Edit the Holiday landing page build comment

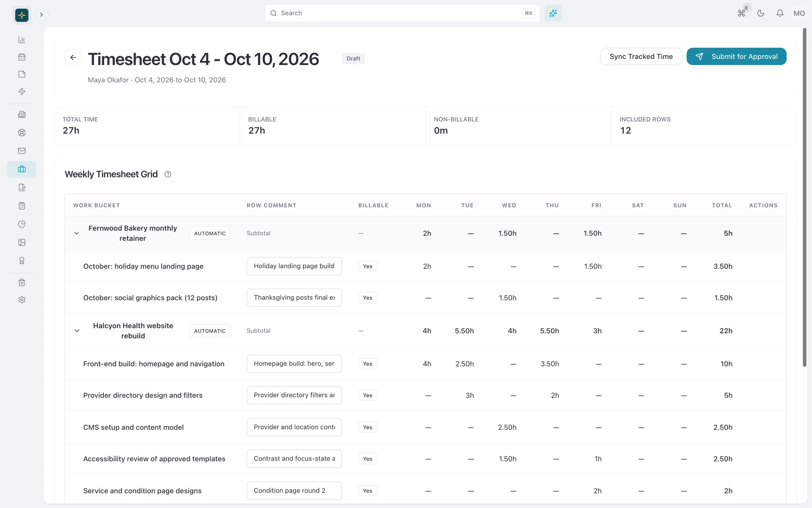(x=294, y=266)
